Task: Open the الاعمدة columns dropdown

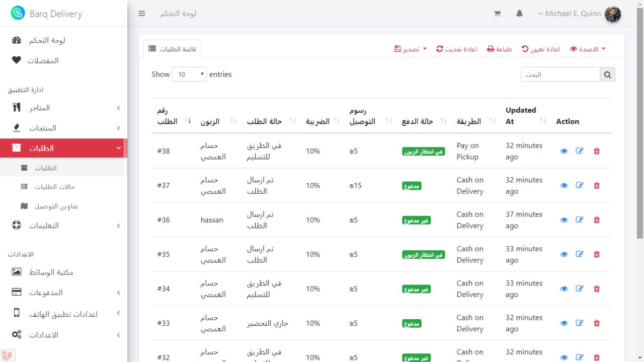Action: click(x=587, y=49)
